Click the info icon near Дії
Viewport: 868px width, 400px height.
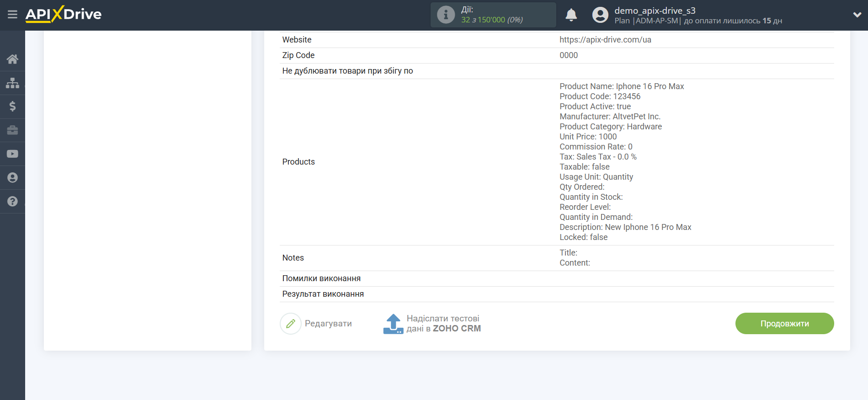(x=446, y=15)
